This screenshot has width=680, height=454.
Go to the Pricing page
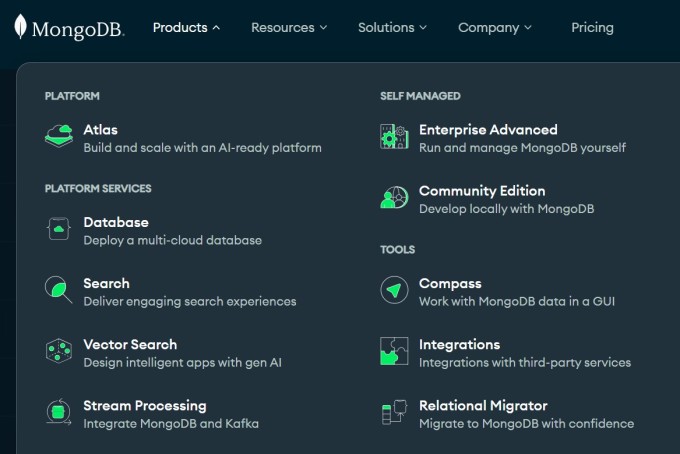click(x=592, y=28)
